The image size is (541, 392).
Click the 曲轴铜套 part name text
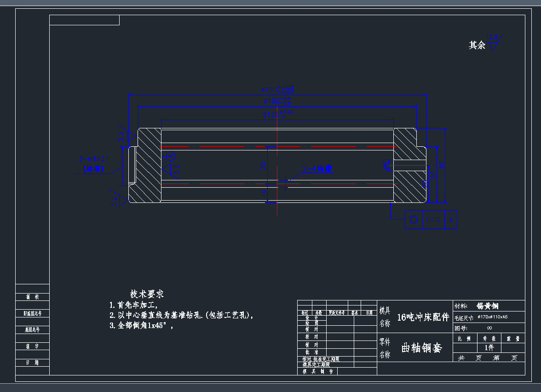(x=421, y=348)
